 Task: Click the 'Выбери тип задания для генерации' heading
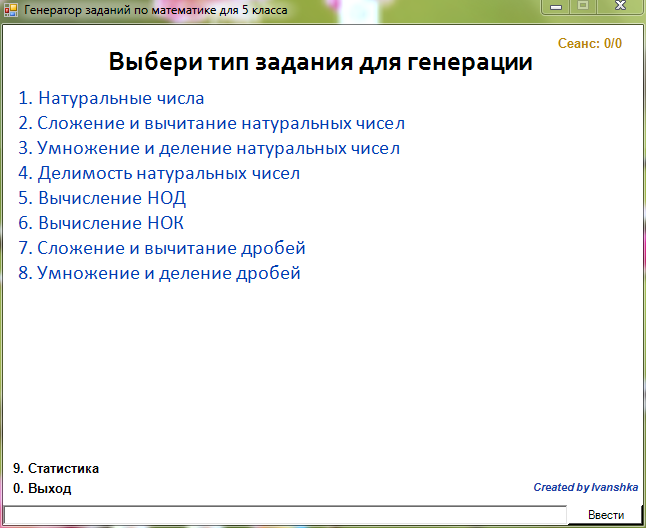tap(321, 62)
